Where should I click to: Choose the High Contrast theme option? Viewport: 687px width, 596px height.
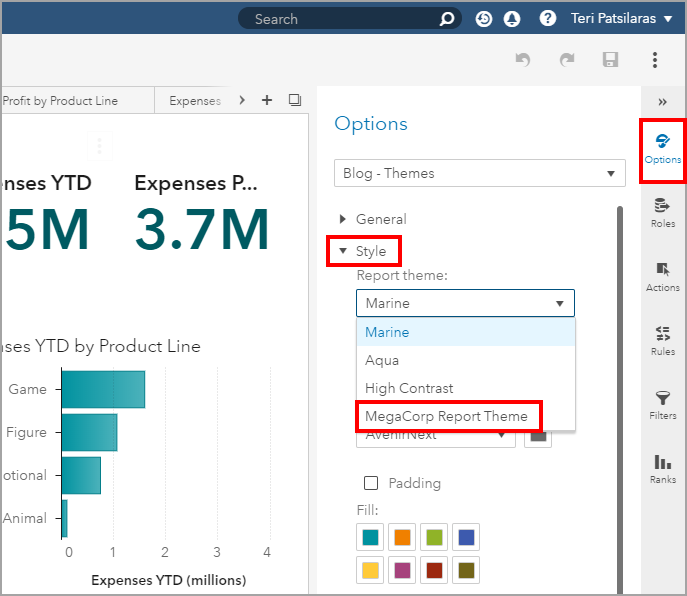click(x=409, y=388)
